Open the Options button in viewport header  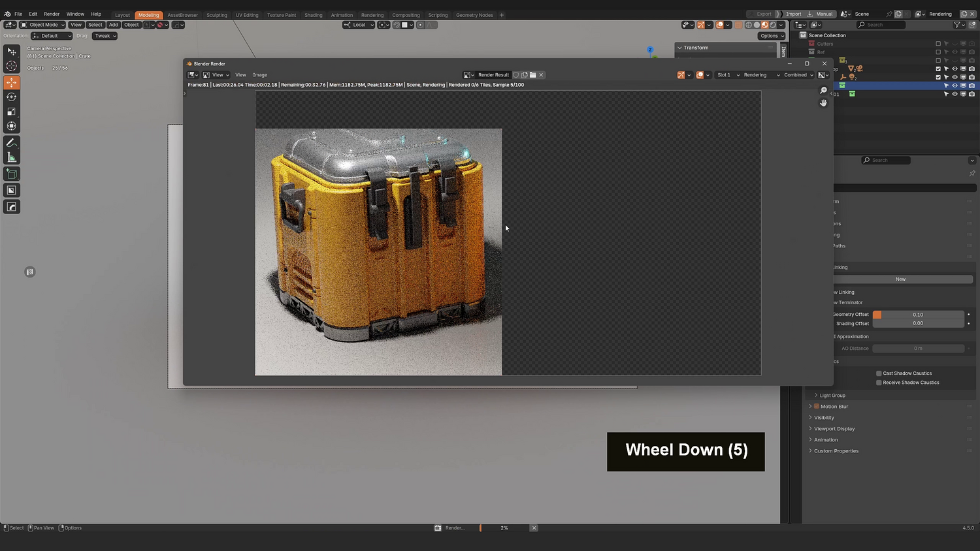tap(772, 36)
